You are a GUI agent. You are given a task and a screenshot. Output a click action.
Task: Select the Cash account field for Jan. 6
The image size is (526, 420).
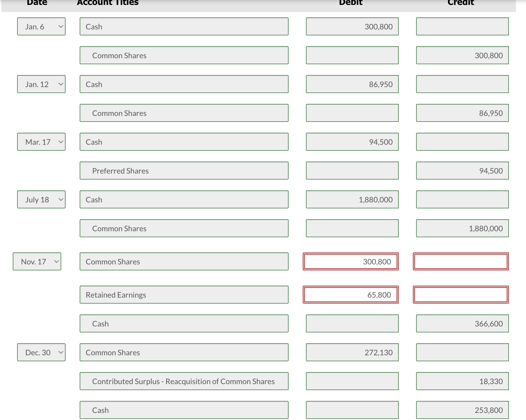[184, 26]
